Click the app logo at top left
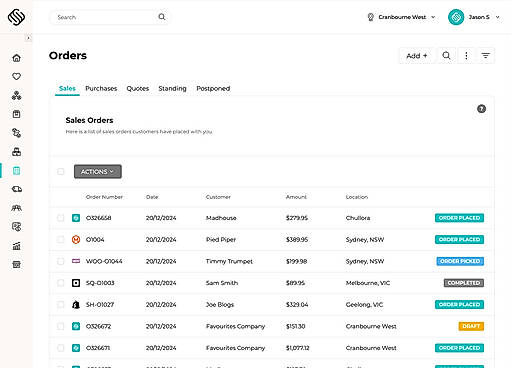Image resolution: width=511 pixels, height=368 pixels. pyautogui.click(x=16, y=17)
